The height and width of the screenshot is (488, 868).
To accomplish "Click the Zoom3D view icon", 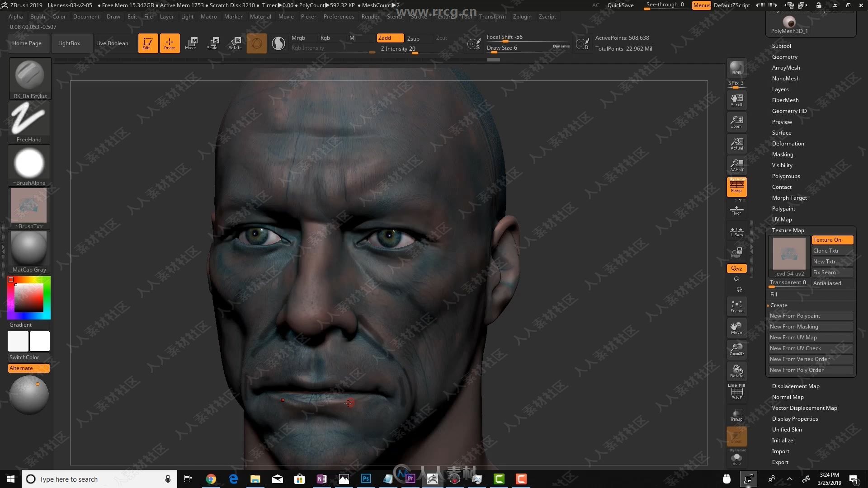I will point(736,350).
